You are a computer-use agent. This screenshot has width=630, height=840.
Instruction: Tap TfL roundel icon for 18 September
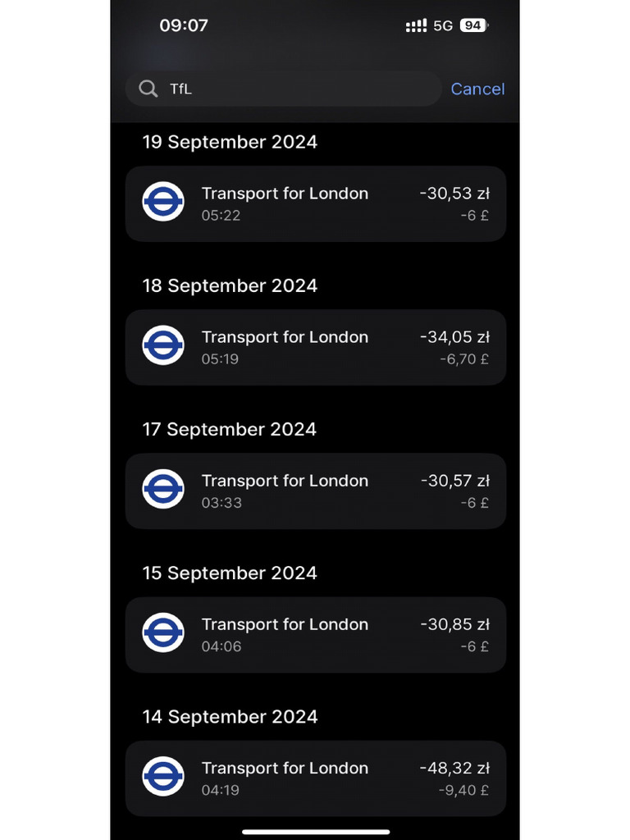(x=163, y=345)
